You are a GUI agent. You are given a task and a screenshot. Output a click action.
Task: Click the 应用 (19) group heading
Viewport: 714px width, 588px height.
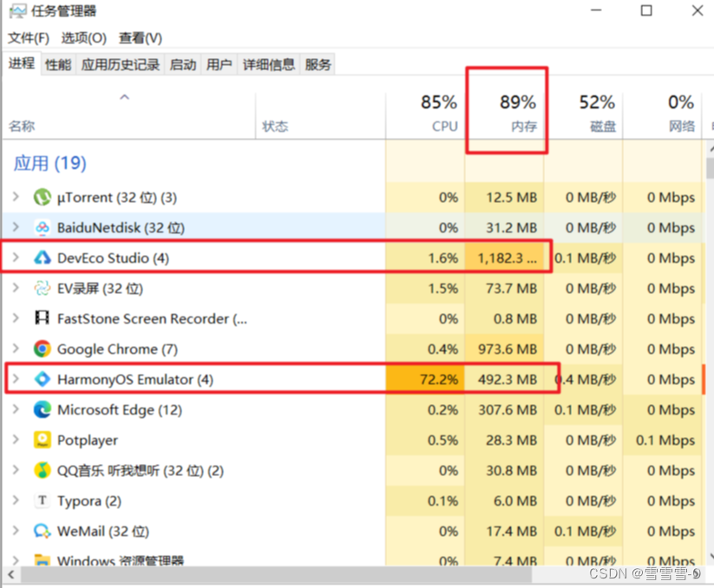(50, 163)
